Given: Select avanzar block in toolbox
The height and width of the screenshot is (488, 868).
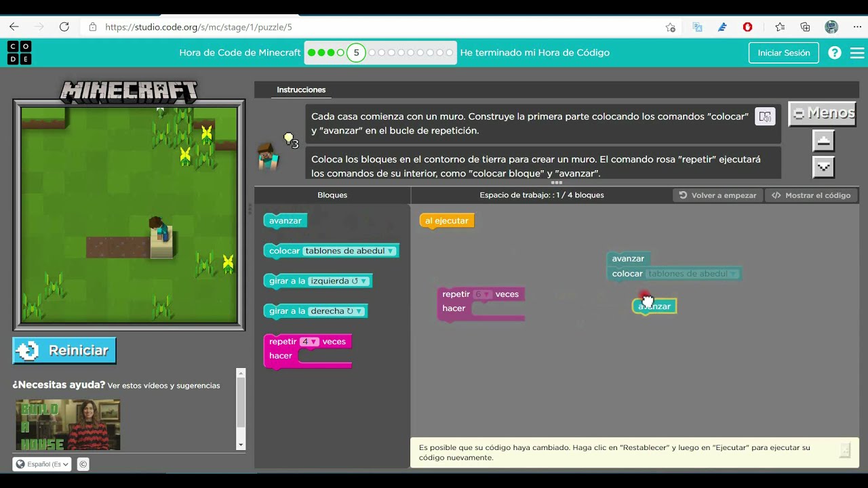Looking at the screenshot, I should [285, 221].
